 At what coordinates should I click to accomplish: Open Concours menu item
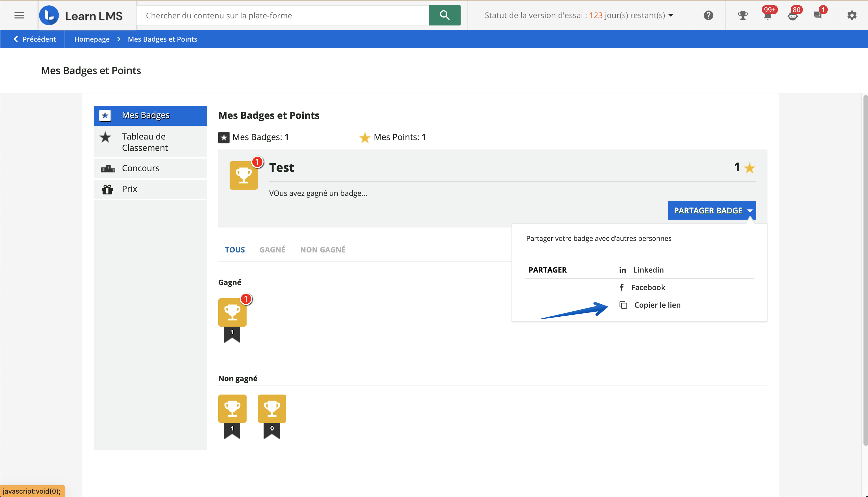click(x=150, y=168)
